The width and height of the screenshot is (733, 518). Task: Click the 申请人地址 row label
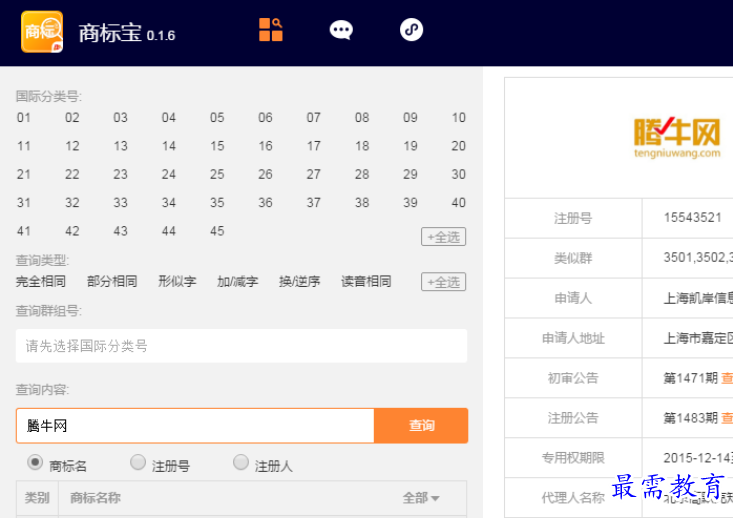[x=573, y=338]
